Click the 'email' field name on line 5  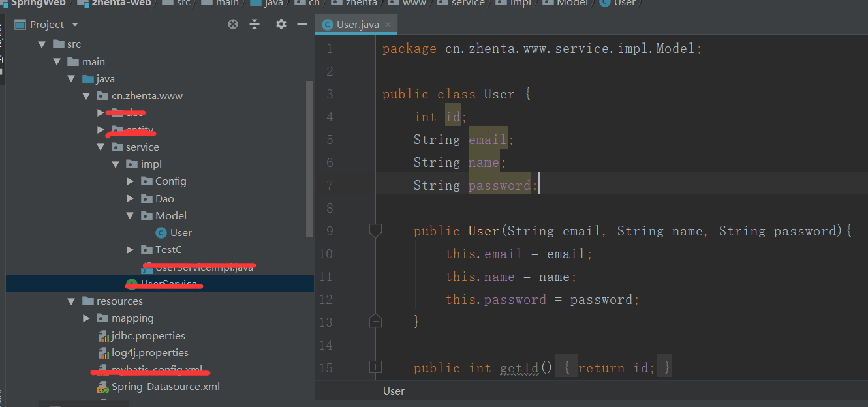pos(488,140)
